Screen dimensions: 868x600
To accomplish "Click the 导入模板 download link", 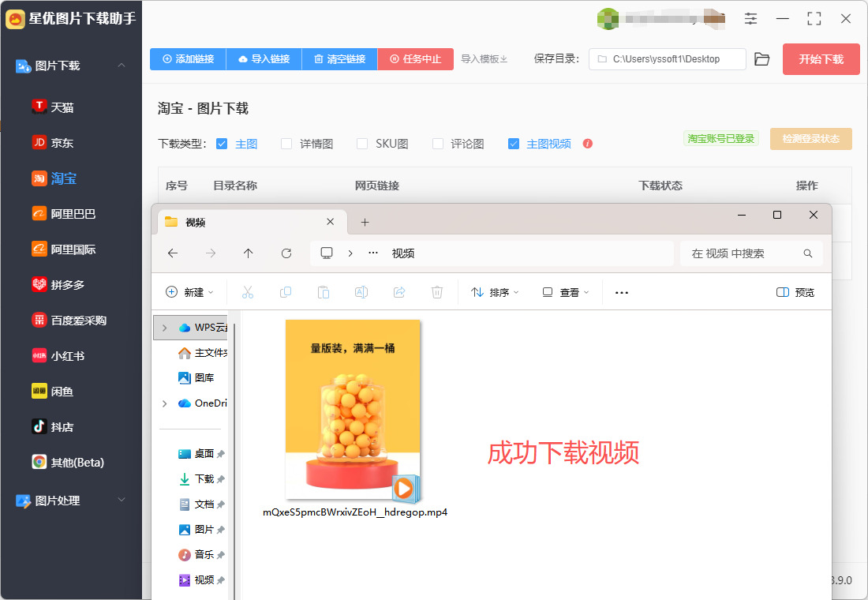I will (485, 58).
